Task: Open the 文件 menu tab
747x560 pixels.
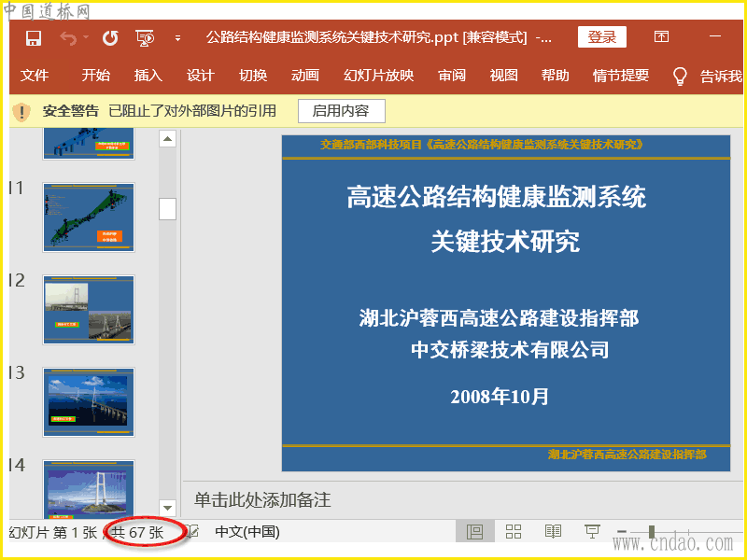Action: click(x=35, y=76)
